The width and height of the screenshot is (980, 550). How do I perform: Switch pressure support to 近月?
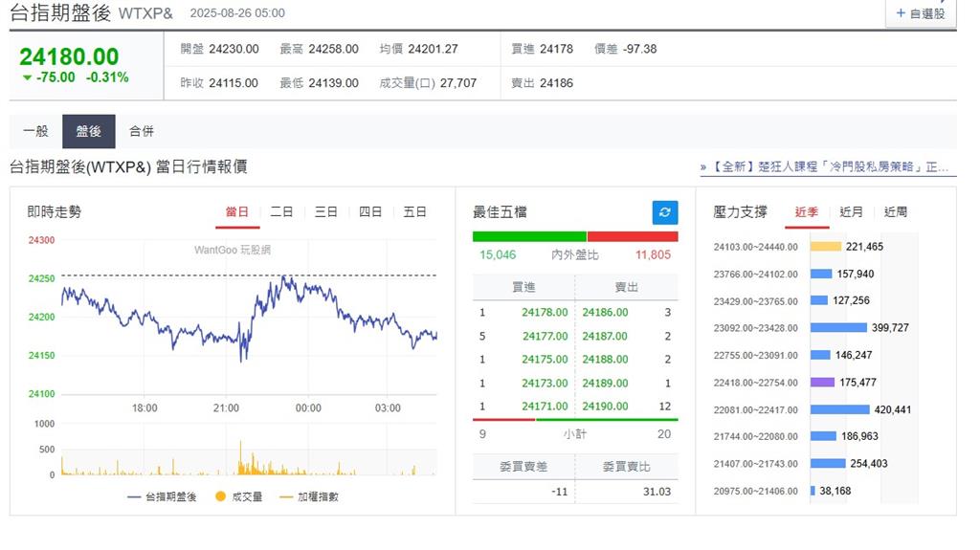[x=851, y=212]
